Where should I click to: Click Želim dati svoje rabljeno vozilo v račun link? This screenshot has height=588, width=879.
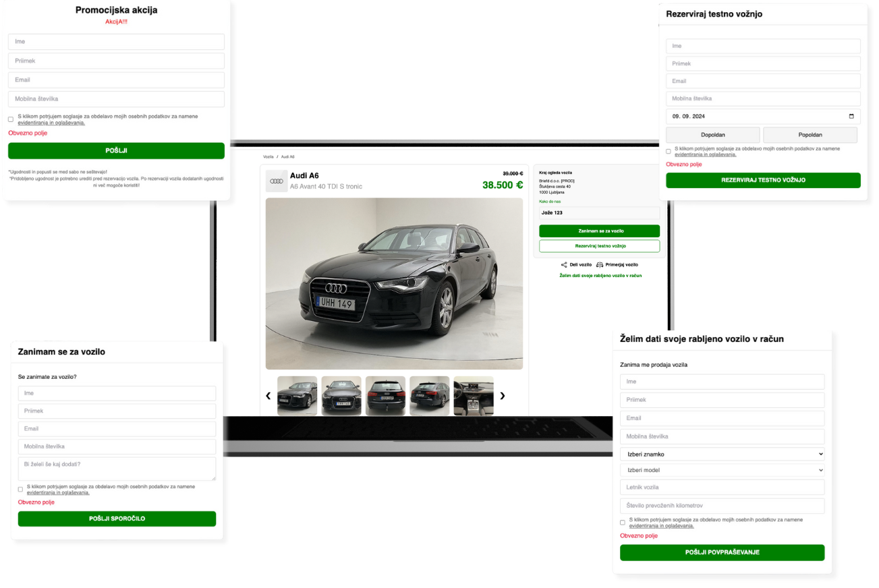[600, 276]
